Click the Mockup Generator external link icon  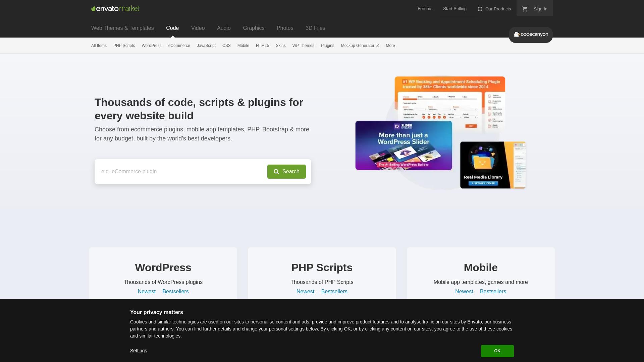pos(378,45)
